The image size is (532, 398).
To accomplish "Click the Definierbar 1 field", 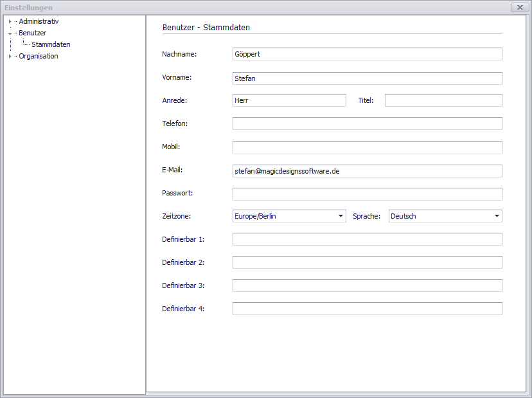I will [x=367, y=239].
